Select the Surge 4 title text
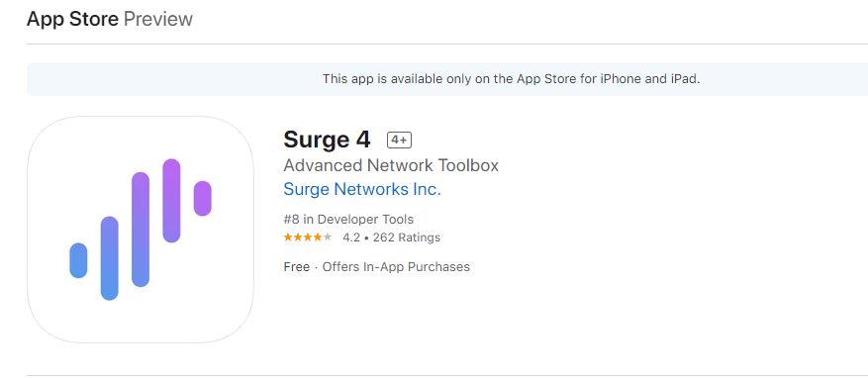868x378 pixels. [327, 140]
